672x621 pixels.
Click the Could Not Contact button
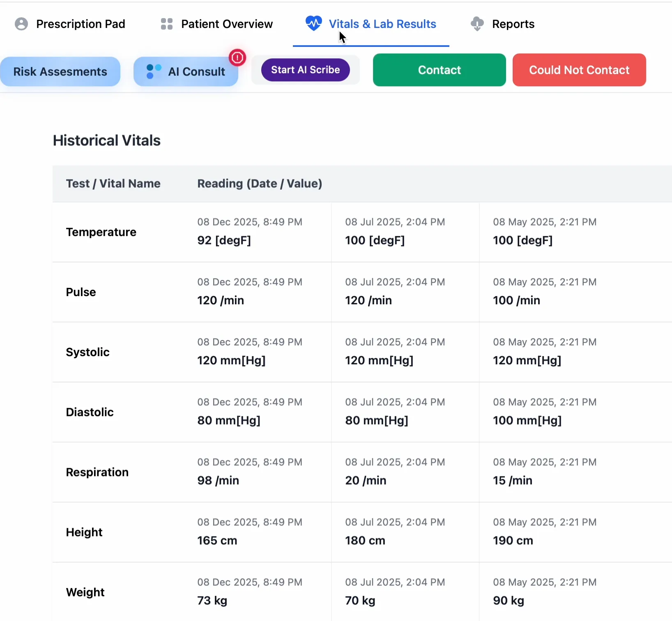579,69
